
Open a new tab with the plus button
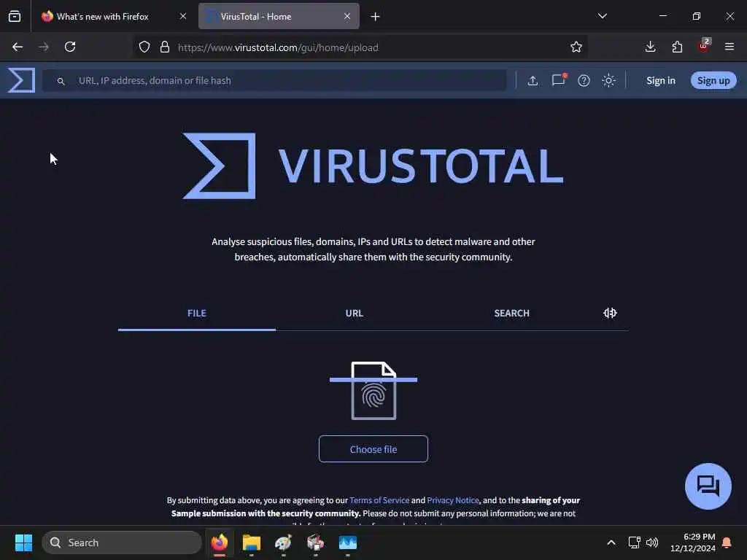click(x=376, y=17)
